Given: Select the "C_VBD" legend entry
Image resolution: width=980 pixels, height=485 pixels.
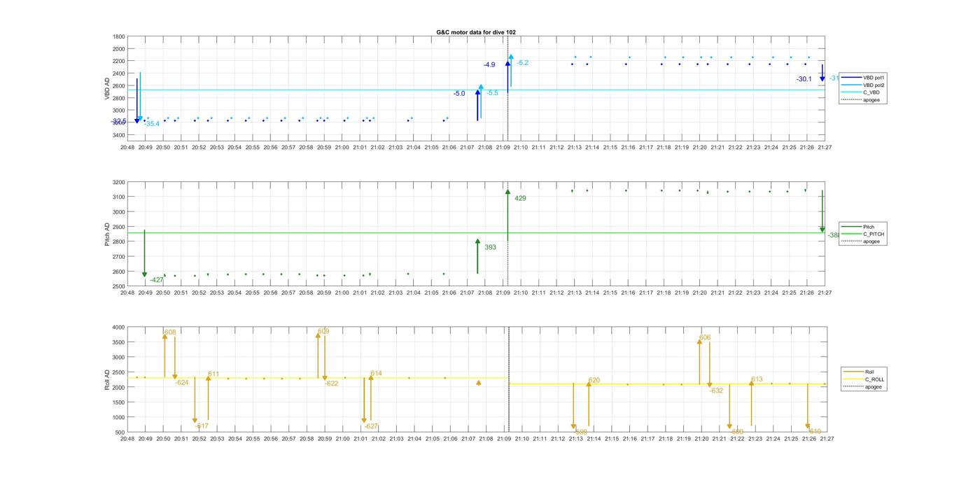Looking at the screenshot, I should tap(862, 92).
